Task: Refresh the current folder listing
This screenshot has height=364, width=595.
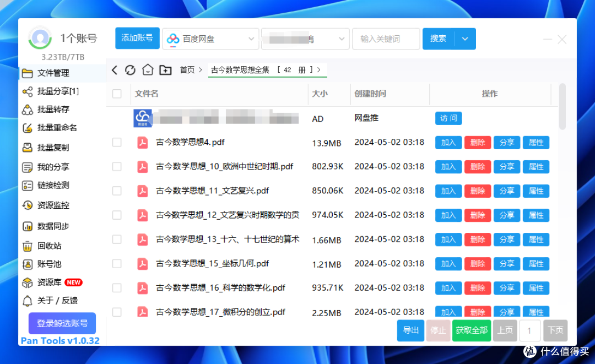Action: (130, 70)
